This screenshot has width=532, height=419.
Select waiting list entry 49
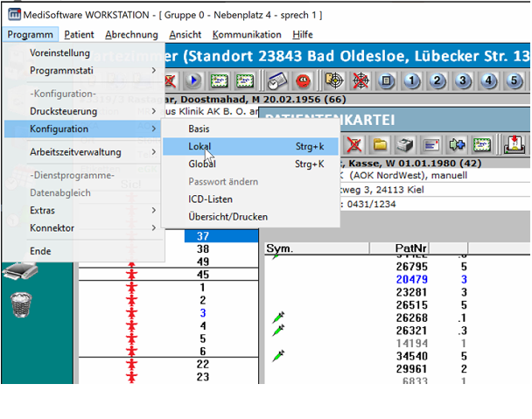pyautogui.click(x=203, y=262)
